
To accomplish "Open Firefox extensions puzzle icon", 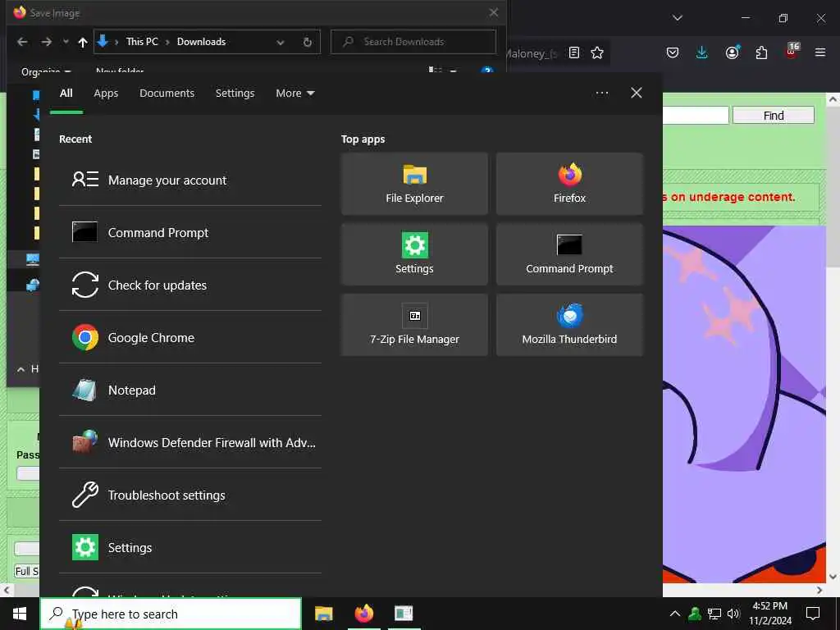I will 761,52.
